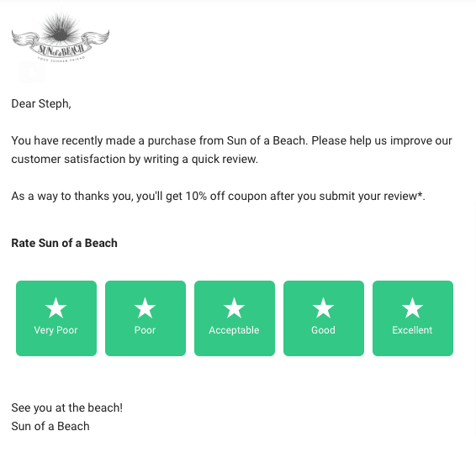This screenshot has height=452, width=476.
Task: Click the star icon above Poor
Action: 145,307
